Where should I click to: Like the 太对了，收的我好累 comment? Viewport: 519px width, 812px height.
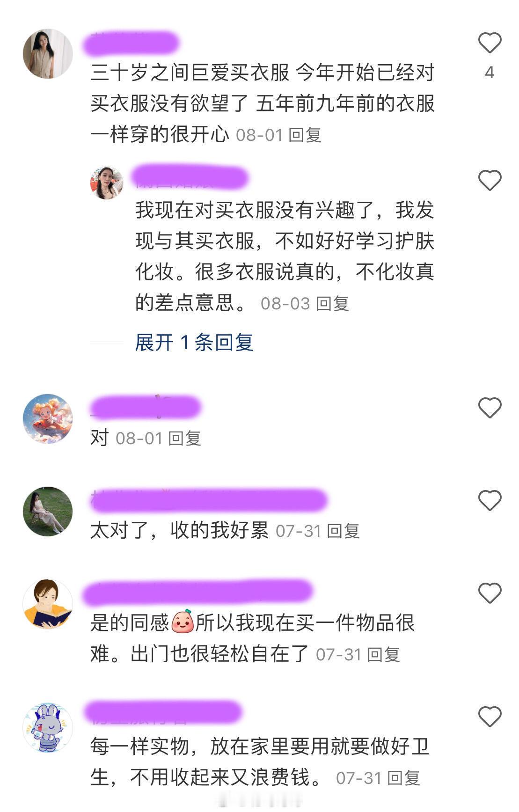[x=490, y=500]
